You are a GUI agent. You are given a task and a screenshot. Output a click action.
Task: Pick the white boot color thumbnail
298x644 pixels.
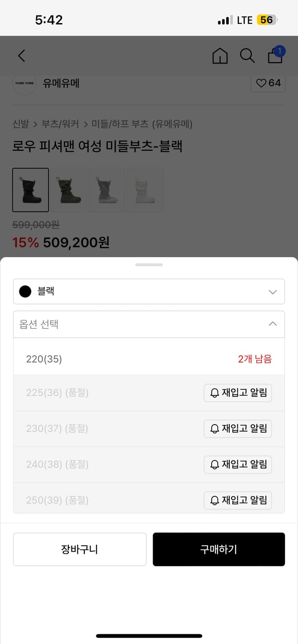pos(145,190)
